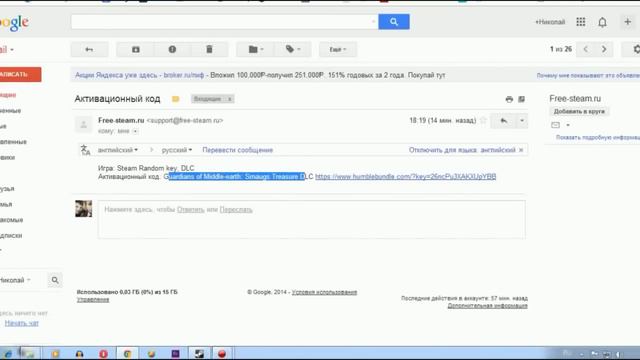
Task: Delete message with the trash icon
Action: click(209, 49)
